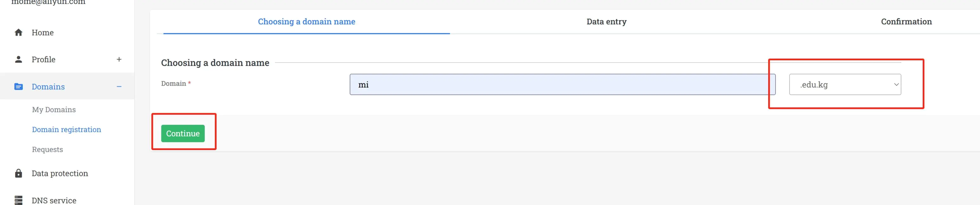Open Requests under Domains

click(x=47, y=150)
